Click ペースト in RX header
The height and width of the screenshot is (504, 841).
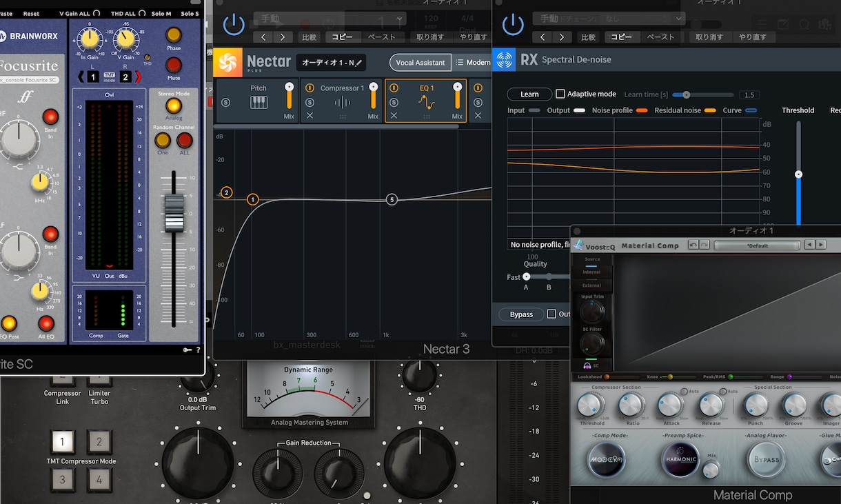pos(660,37)
